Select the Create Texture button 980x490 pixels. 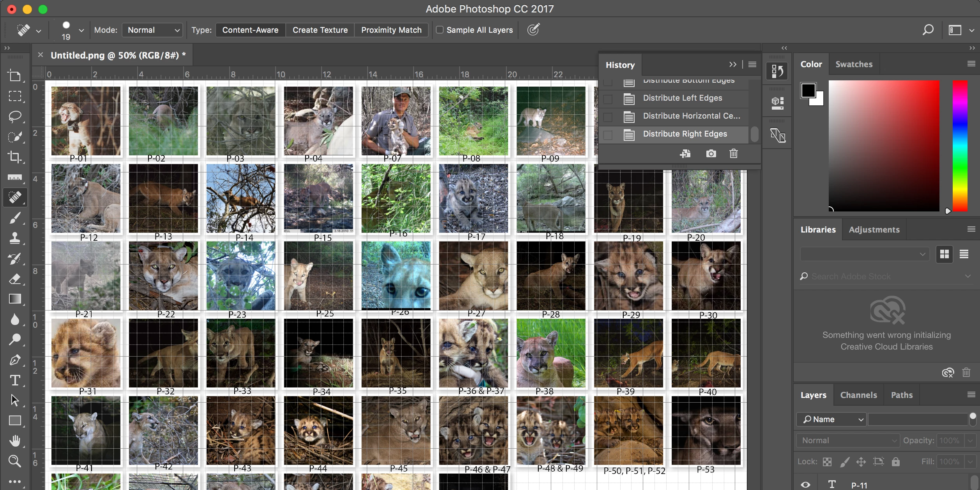pyautogui.click(x=320, y=30)
